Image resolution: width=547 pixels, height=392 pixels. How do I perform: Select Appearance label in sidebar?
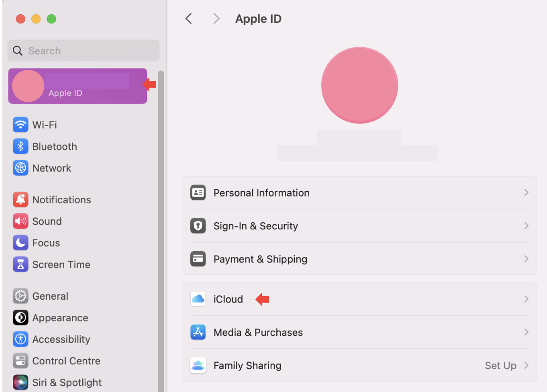tap(60, 318)
